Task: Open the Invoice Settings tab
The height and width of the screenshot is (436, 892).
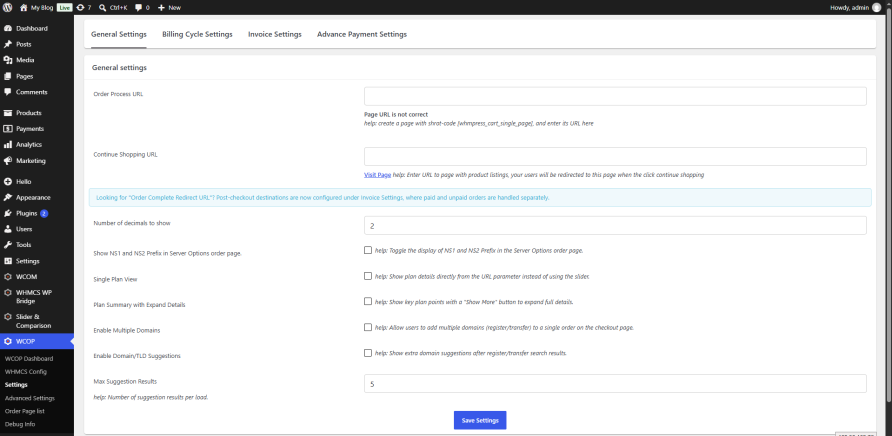Action: (x=275, y=34)
